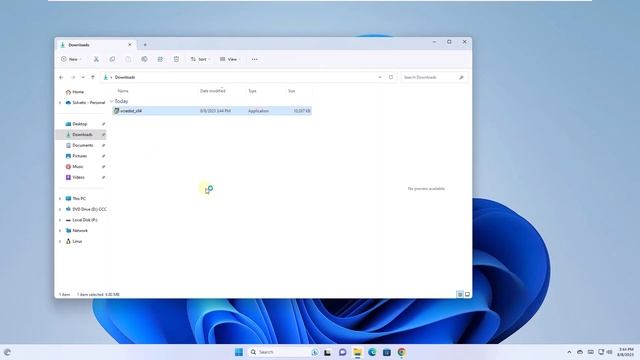This screenshot has width=640, height=360.
Task: Open the clock and date in taskbar
Action: click(626, 352)
